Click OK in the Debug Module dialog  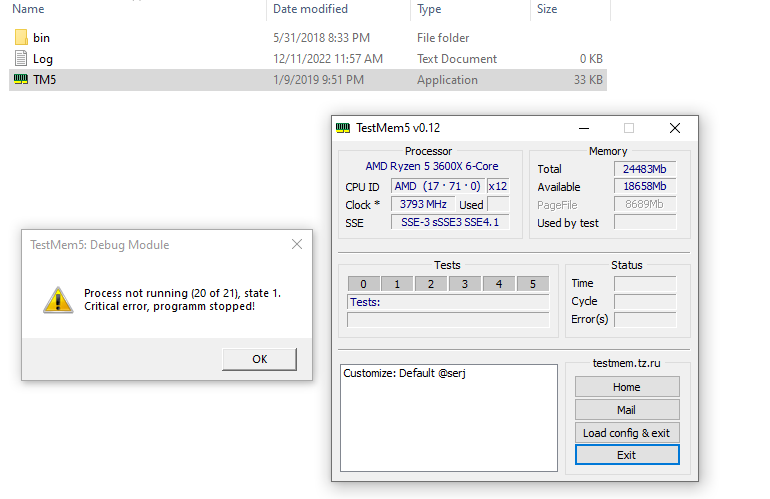coord(259,359)
